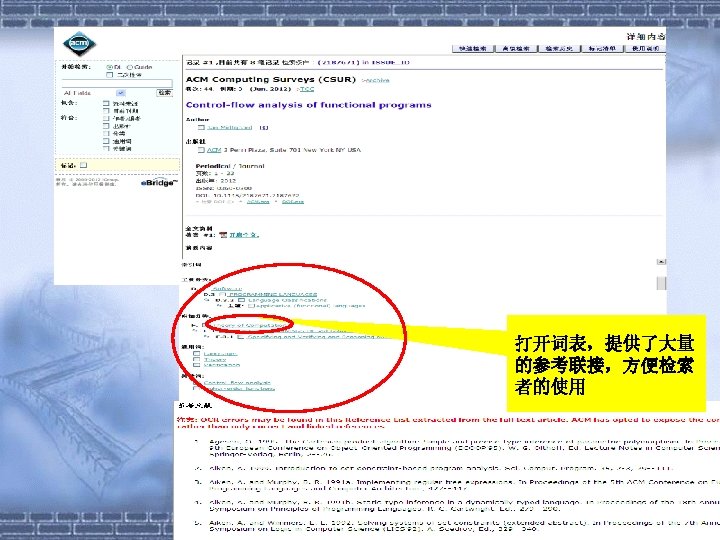Viewport: 720px width, 540px height.
Task: Open the 高级检索 advanced search tab
Action: click(x=516, y=48)
